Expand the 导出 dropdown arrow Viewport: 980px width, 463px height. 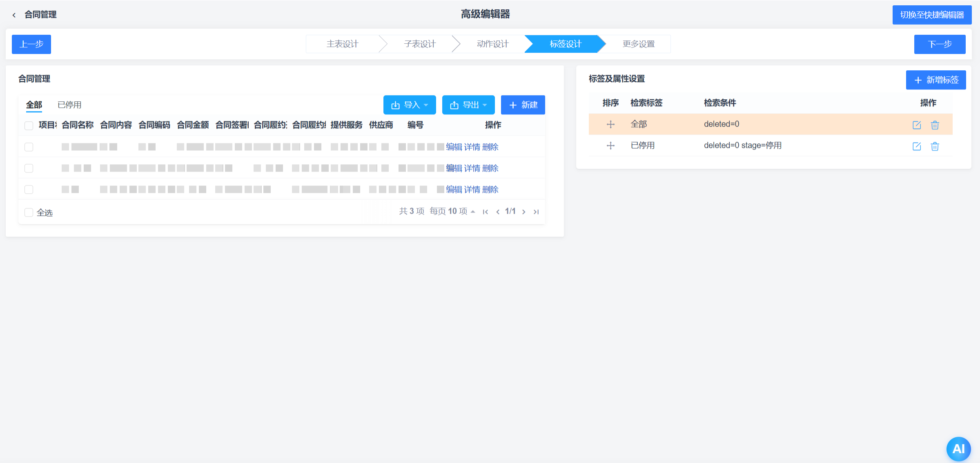(x=485, y=105)
